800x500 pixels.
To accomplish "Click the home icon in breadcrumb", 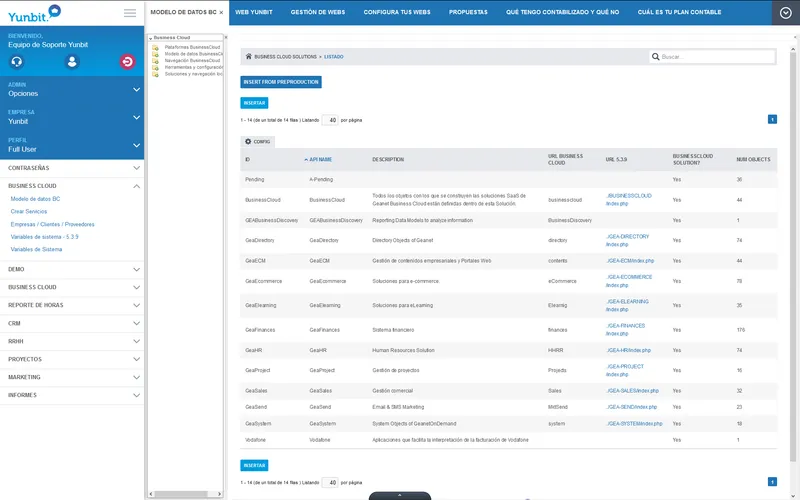I will [248, 57].
